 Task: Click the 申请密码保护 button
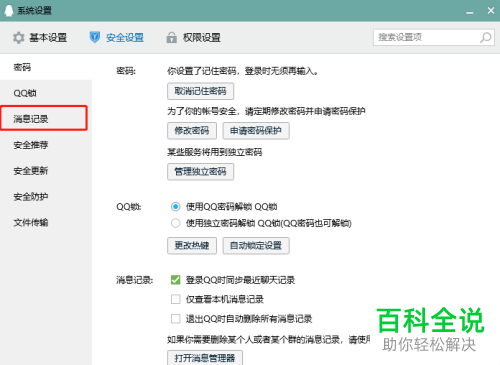click(256, 131)
